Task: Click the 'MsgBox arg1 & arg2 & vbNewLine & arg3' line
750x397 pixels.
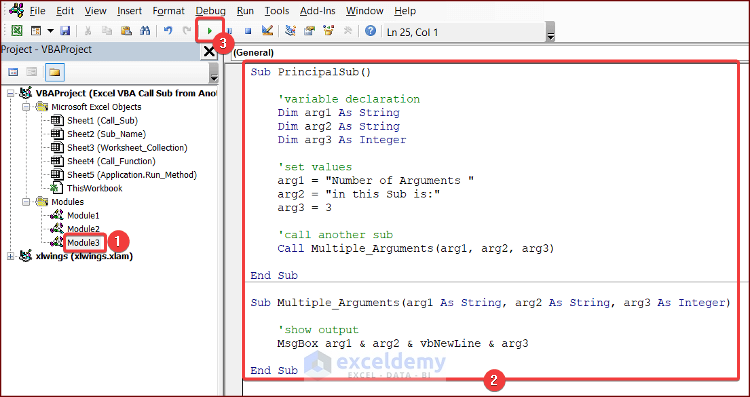Action: pos(403,343)
